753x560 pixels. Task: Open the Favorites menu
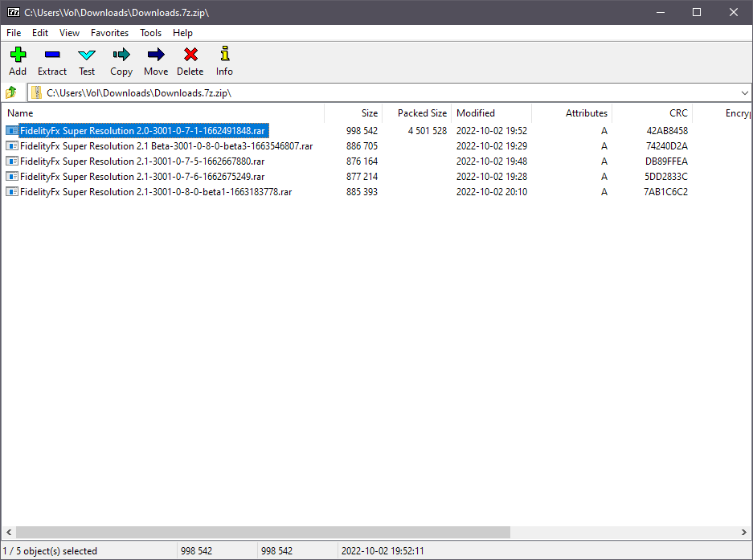point(110,33)
